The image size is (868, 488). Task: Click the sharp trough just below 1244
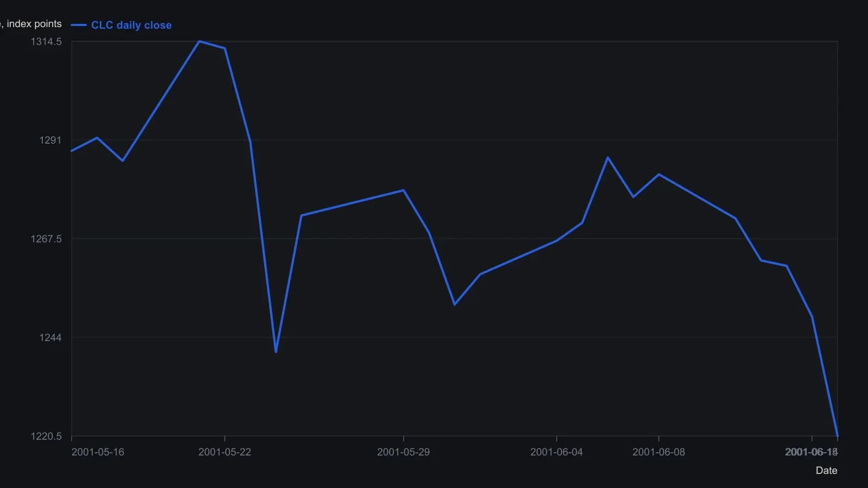tap(276, 352)
